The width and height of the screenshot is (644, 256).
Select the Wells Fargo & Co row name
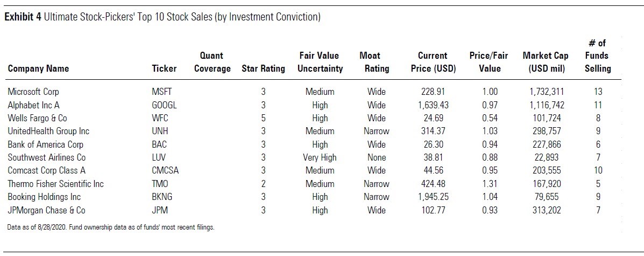[37, 118]
